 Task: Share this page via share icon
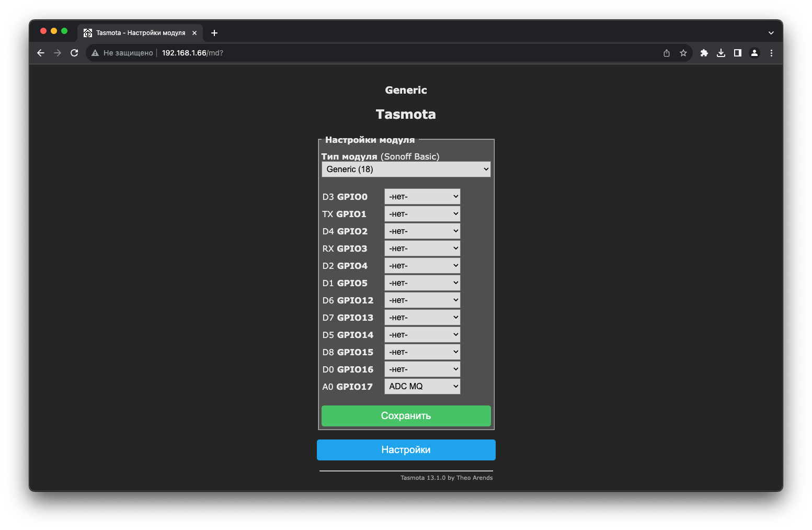(667, 53)
